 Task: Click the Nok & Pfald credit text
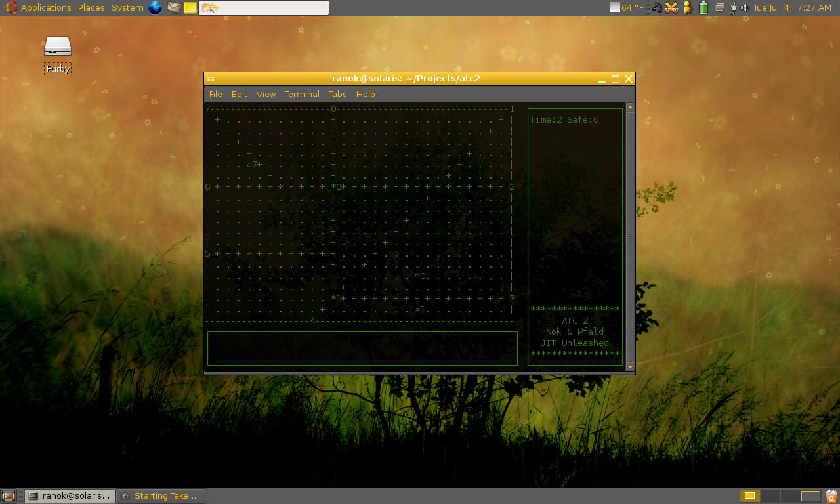[575, 332]
